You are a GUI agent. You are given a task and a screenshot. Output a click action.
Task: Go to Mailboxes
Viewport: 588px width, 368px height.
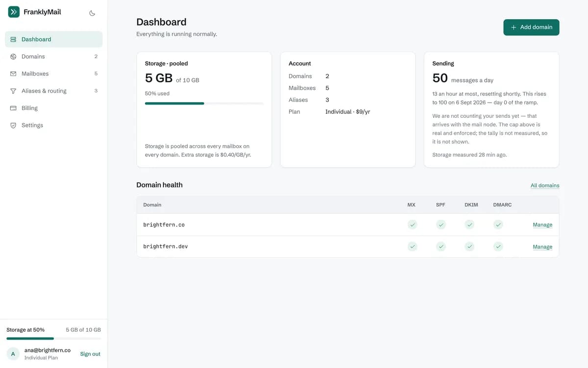pos(54,74)
